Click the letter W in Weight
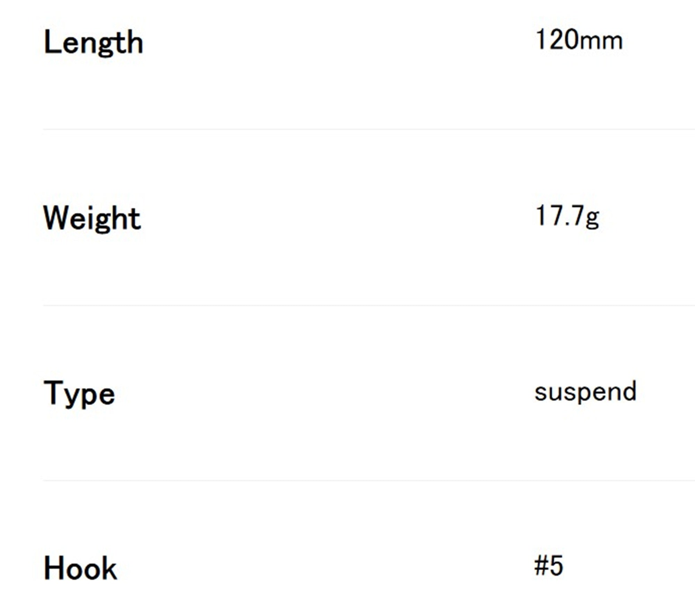This screenshot has height=616, width=695. [58, 217]
